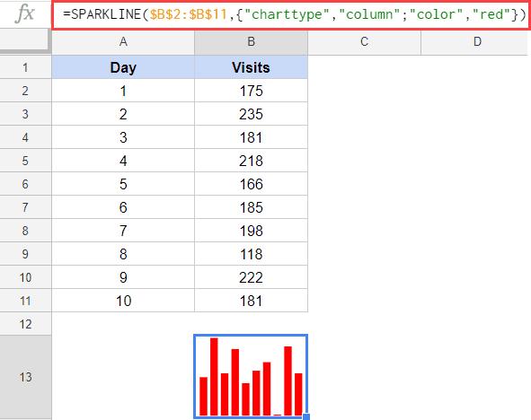Click the Visits cell in row 4
This screenshot has width=531, height=420.
(251, 137)
